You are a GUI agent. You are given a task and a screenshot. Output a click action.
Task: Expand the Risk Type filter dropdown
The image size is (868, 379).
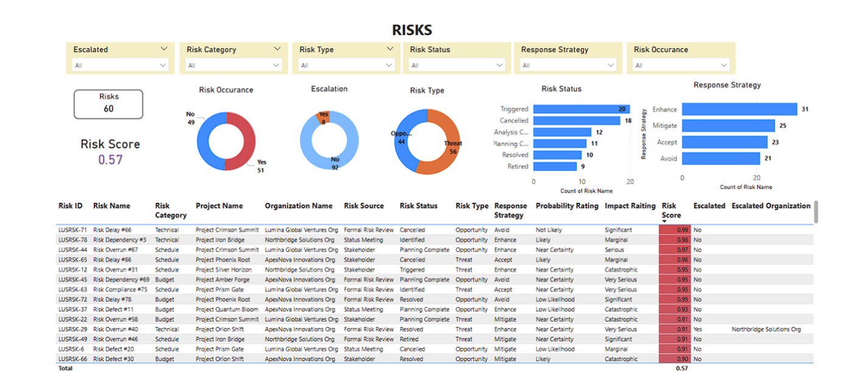pyautogui.click(x=388, y=65)
